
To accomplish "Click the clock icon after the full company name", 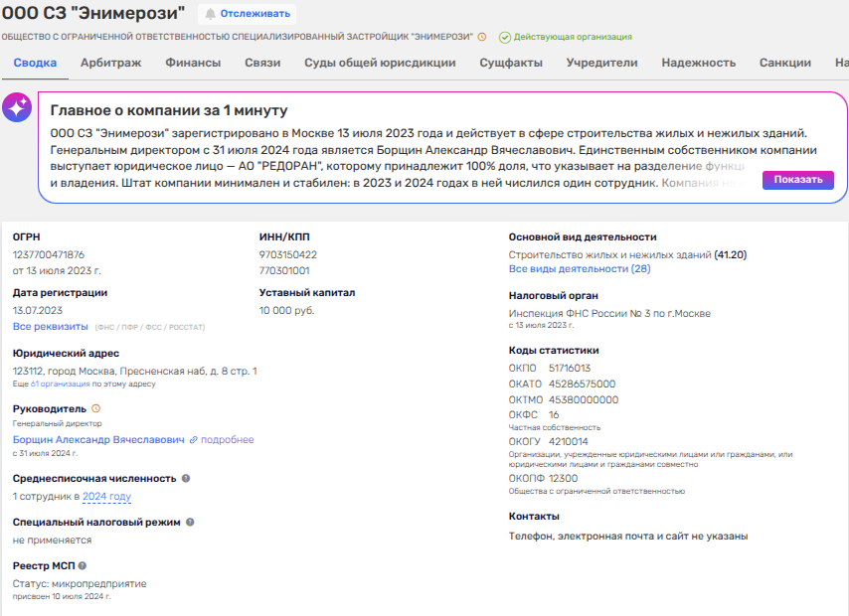I will point(482,37).
